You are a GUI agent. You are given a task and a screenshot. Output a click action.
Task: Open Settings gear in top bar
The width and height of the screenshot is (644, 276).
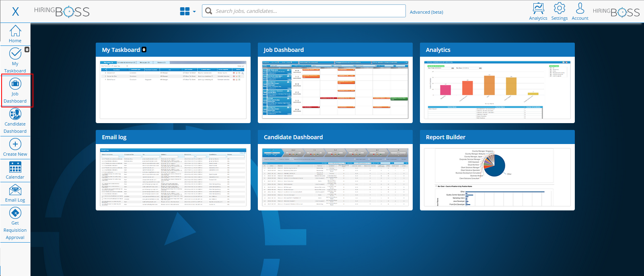(560, 11)
